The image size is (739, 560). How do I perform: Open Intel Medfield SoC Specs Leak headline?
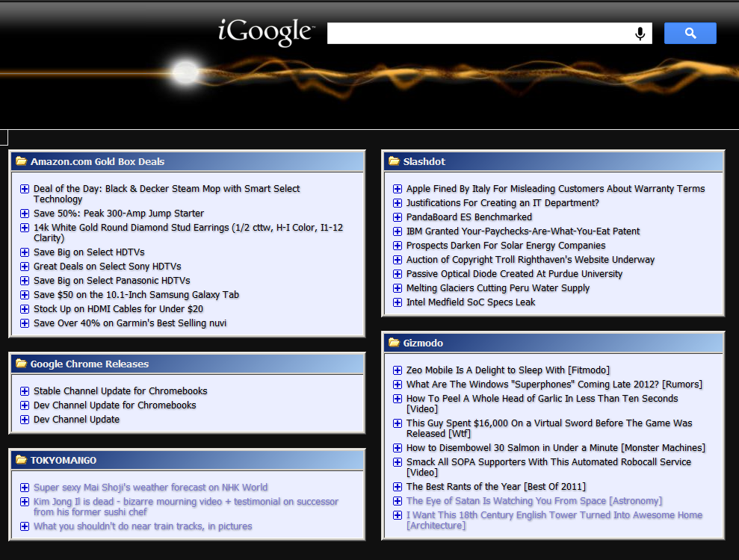click(x=471, y=302)
